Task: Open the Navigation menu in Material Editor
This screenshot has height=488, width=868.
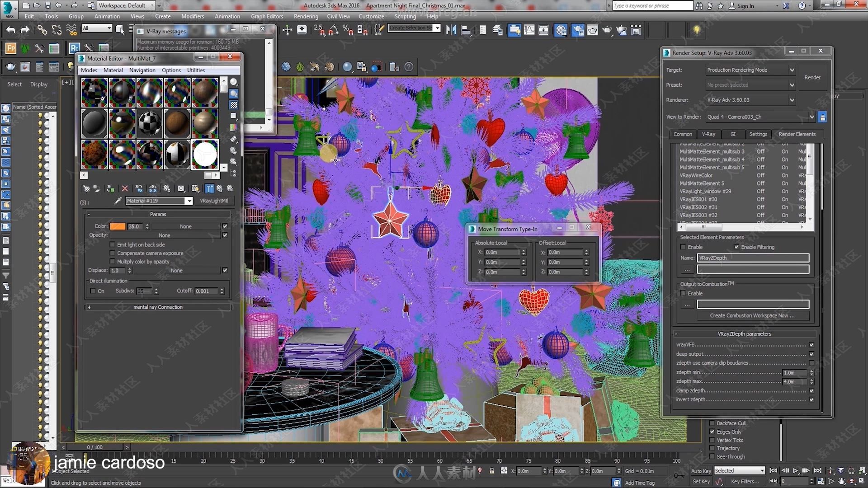Action: coord(142,70)
